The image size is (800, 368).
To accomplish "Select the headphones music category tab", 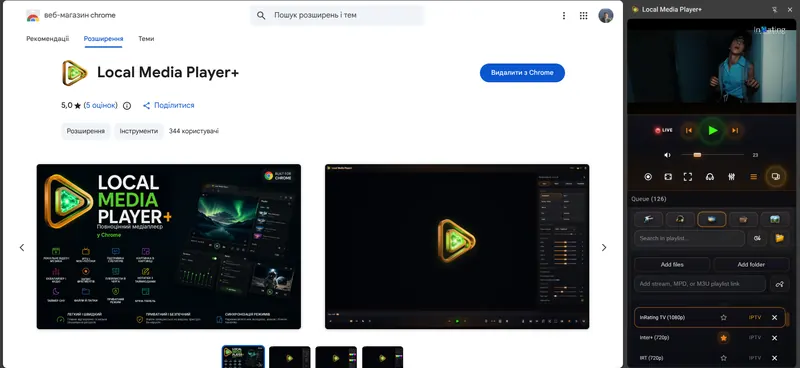I will [680, 219].
